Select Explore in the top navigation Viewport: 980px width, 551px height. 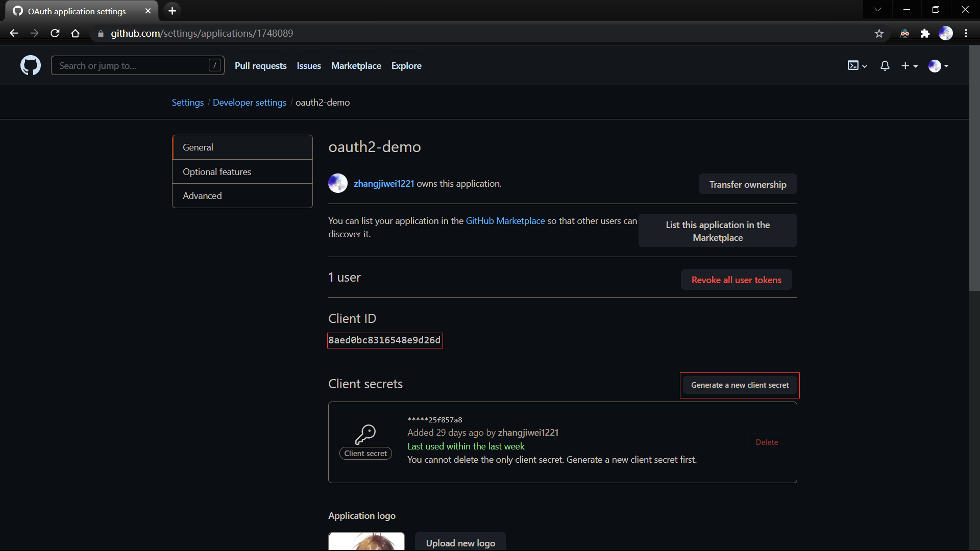pos(406,65)
